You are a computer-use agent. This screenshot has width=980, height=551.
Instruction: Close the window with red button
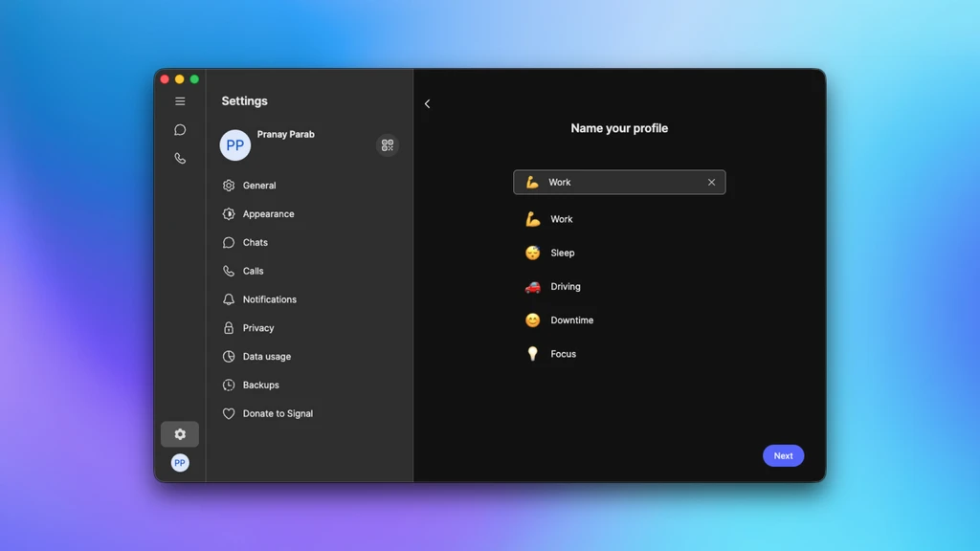point(165,79)
